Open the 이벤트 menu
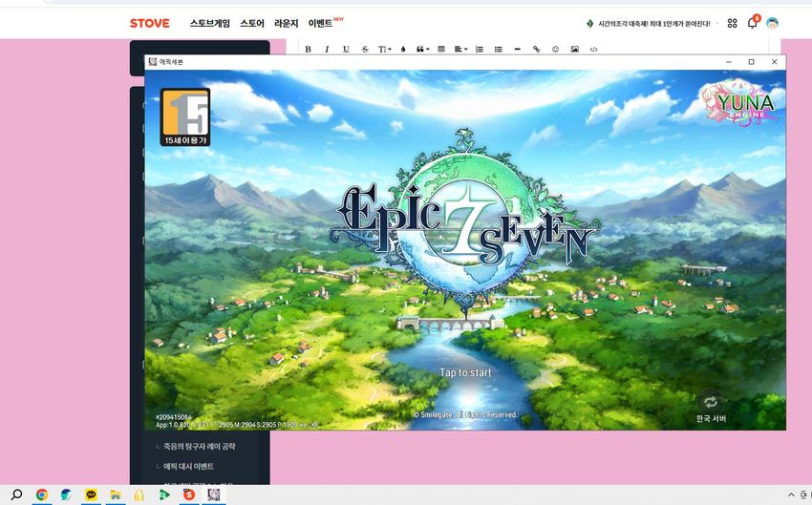This screenshot has height=505, width=812. [321, 23]
